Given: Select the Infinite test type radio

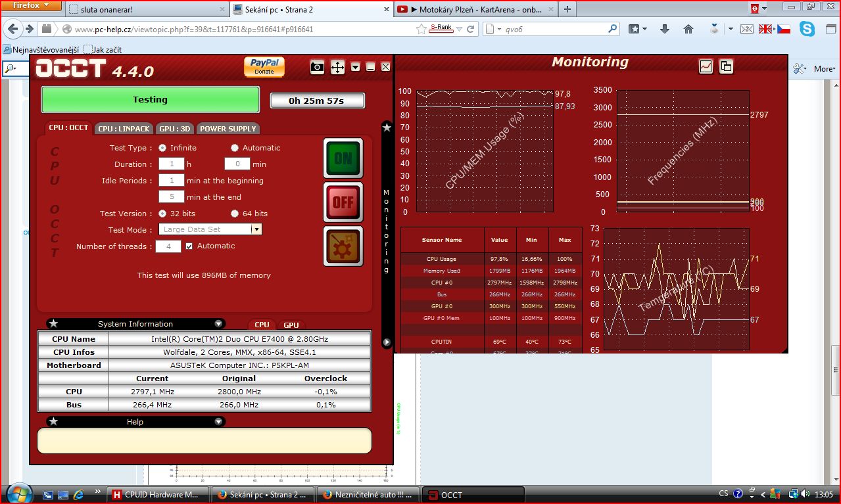Looking at the screenshot, I should [162, 148].
